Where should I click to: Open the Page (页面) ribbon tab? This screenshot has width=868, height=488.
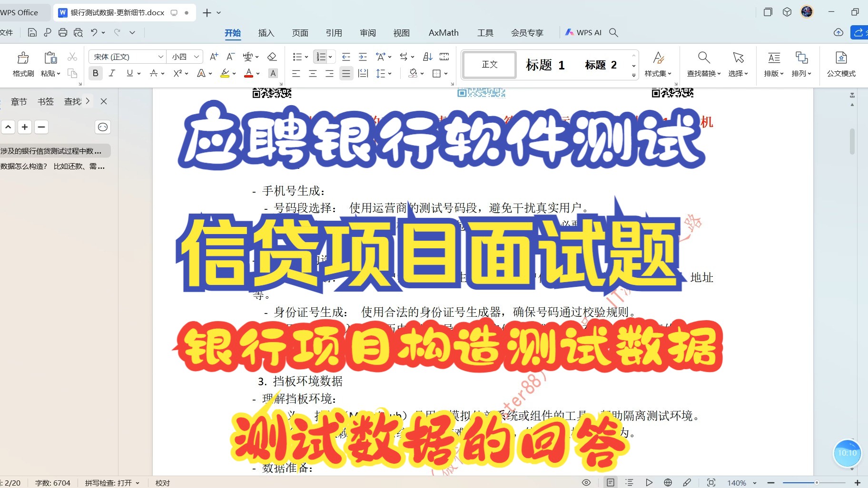pyautogui.click(x=300, y=32)
